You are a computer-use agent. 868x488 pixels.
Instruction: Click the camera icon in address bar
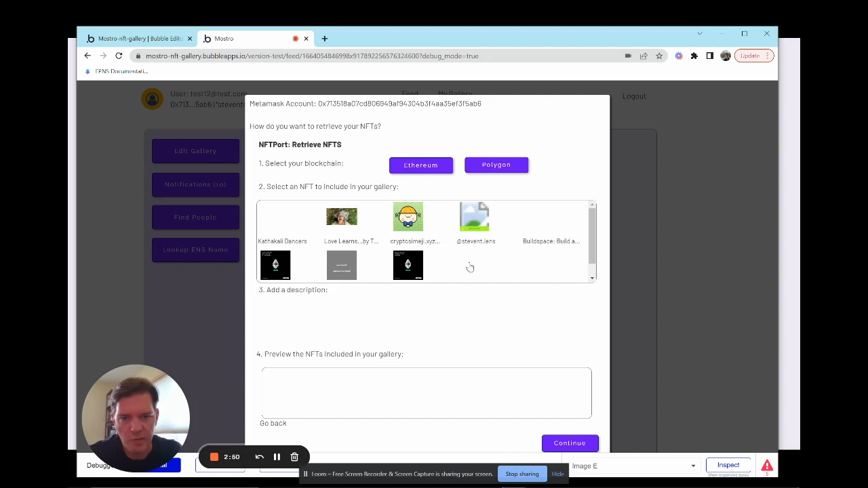click(628, 56)
